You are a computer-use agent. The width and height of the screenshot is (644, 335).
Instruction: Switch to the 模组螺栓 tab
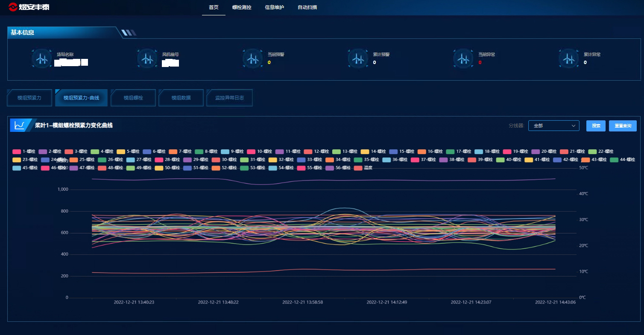point(133,98)
